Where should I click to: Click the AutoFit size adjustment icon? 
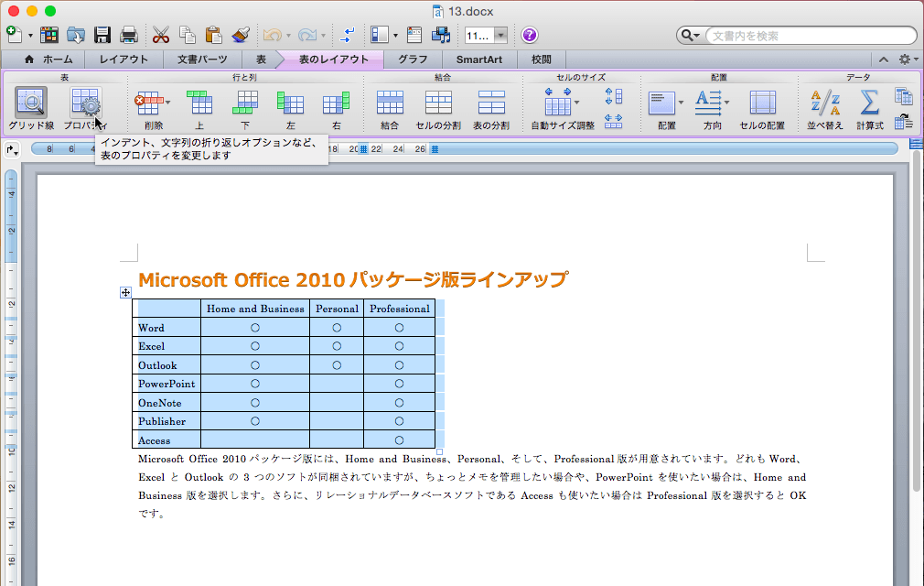(557, 102)
